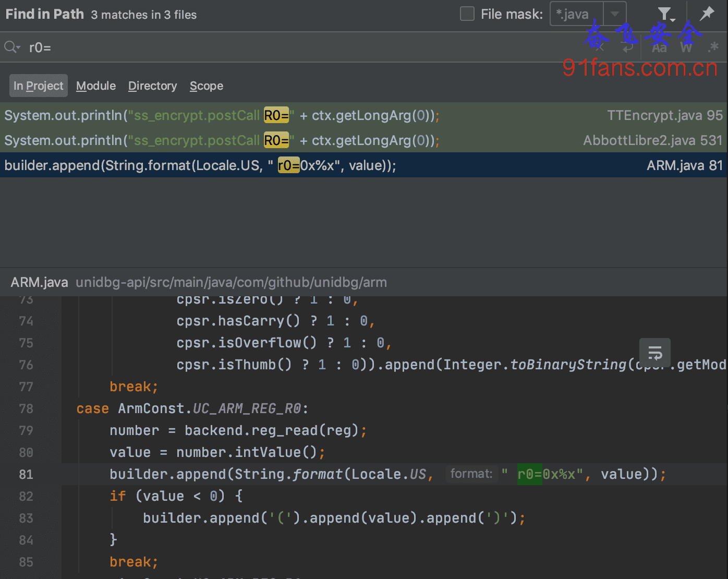Click line number 78 in the gutter
The width and height of the screenshot is (728, 579).
click(26, 408)
